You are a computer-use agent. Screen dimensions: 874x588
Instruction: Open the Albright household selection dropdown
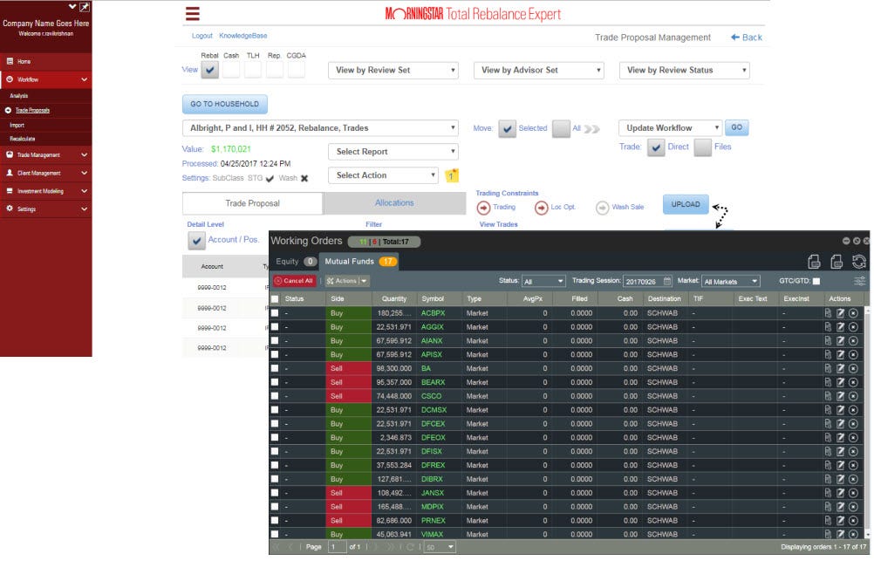[320, 128]
